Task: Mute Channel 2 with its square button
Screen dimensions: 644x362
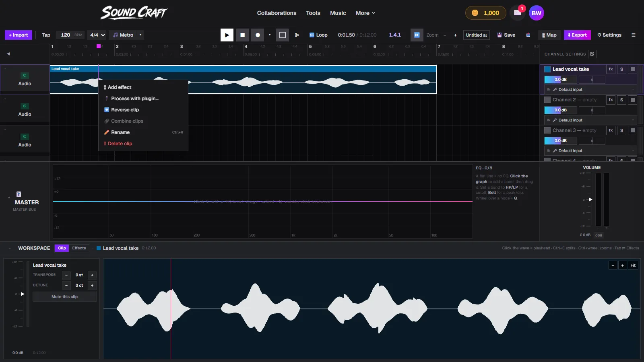Action: pos(633,100)
